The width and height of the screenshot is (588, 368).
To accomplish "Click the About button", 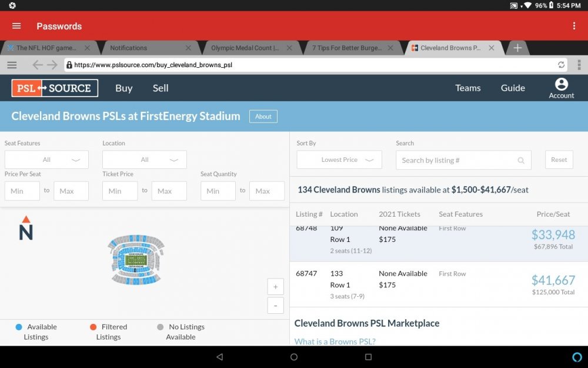I will pos(263,117).
